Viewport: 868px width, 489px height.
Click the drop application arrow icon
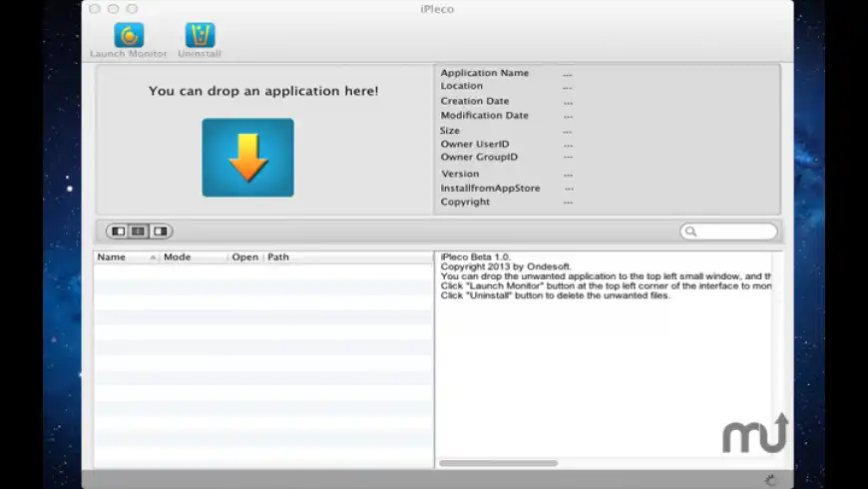pyautogui.click(x=248, y=158)
